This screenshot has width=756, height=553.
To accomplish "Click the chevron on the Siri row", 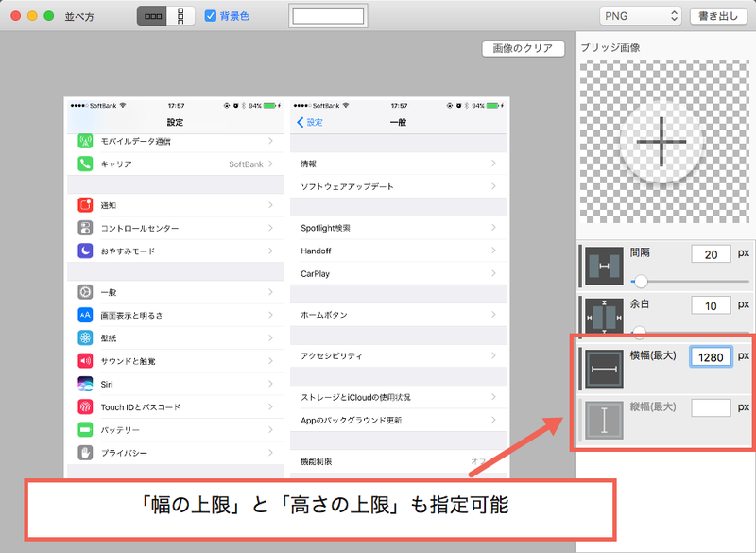I will pyautogui.click(x=270, y=384).
